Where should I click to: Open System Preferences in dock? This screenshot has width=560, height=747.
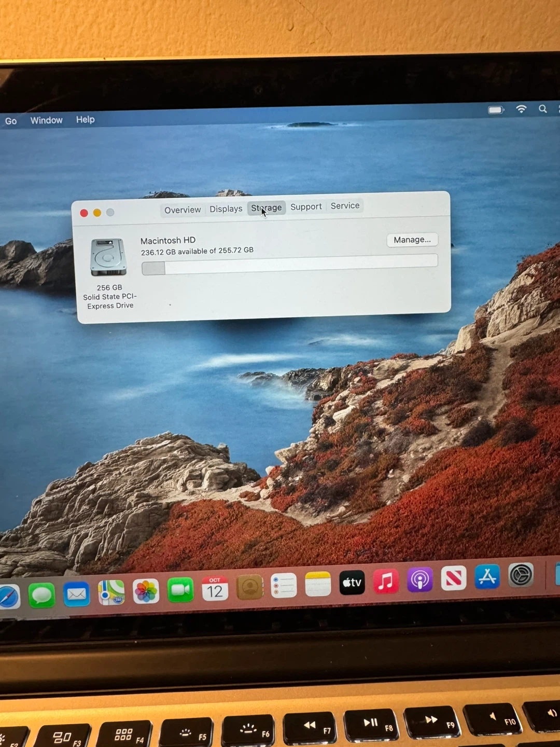coord(521,575)
